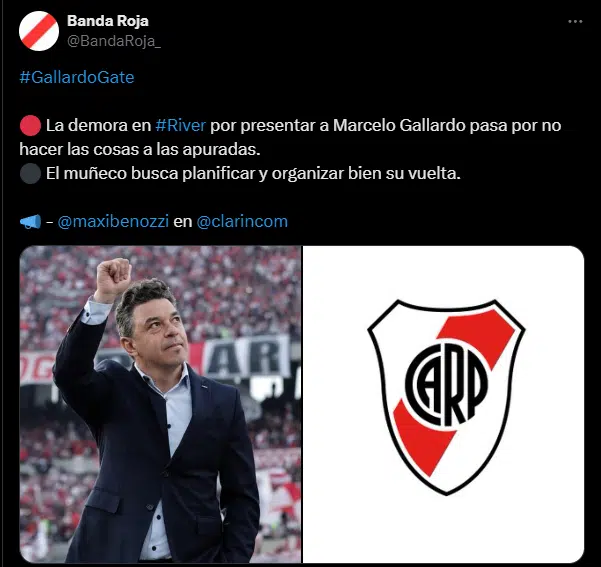Click the black circle emoji
The height and width of the screenshot is (567, 601).
(x=30, y=173)
